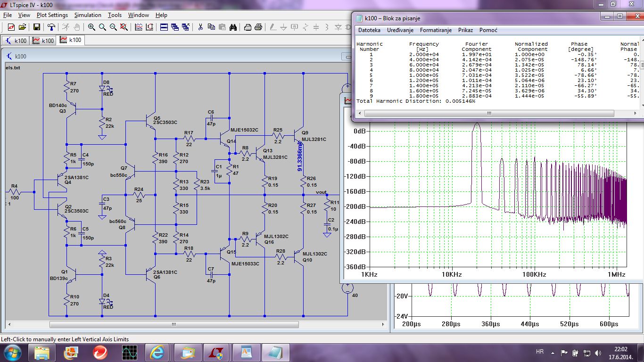Screen dimensions: 644x362
Task: Open the Plot Settings menu
Action: 52,15
